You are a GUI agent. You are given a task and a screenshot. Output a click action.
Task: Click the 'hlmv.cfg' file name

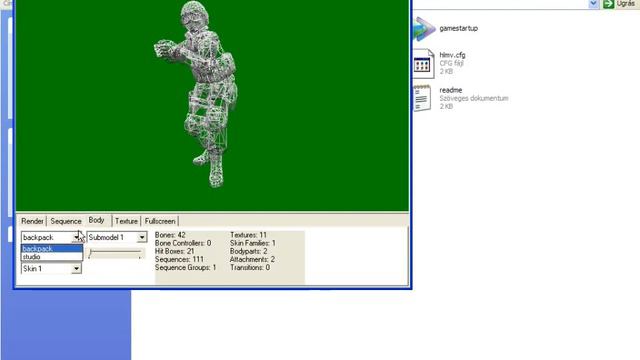click(x=452, y=55)
